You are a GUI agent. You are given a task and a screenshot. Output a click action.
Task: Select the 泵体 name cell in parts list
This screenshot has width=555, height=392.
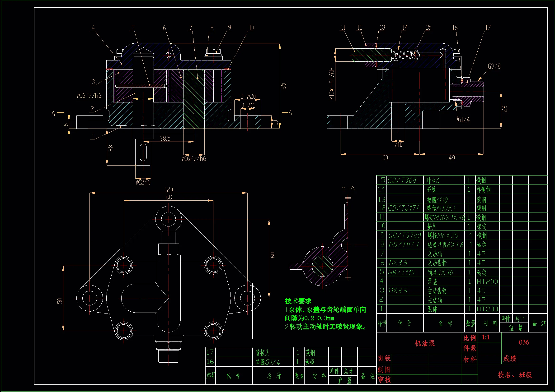tap(433, 309)
